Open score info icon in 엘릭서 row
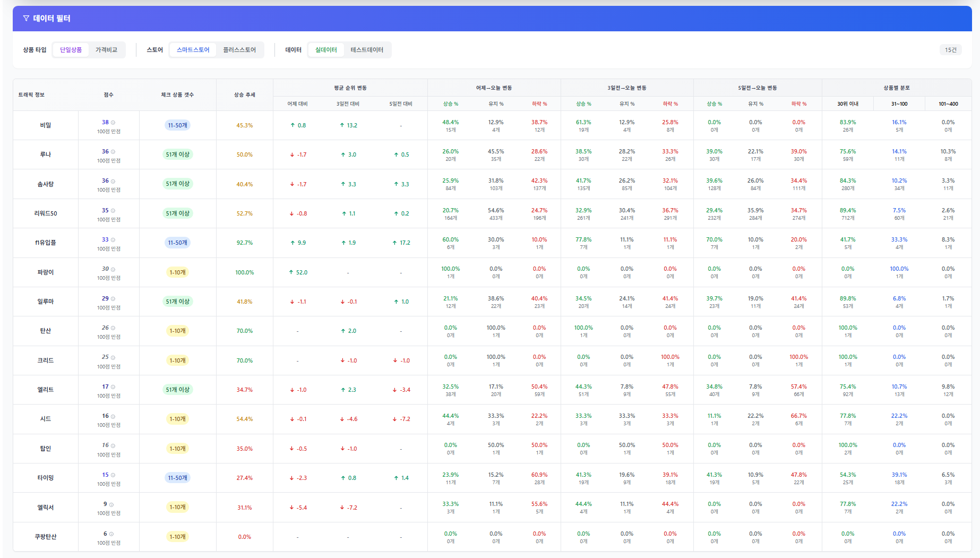Image resolution: width=980 pixels, height=558 pixels. [111, 504]
